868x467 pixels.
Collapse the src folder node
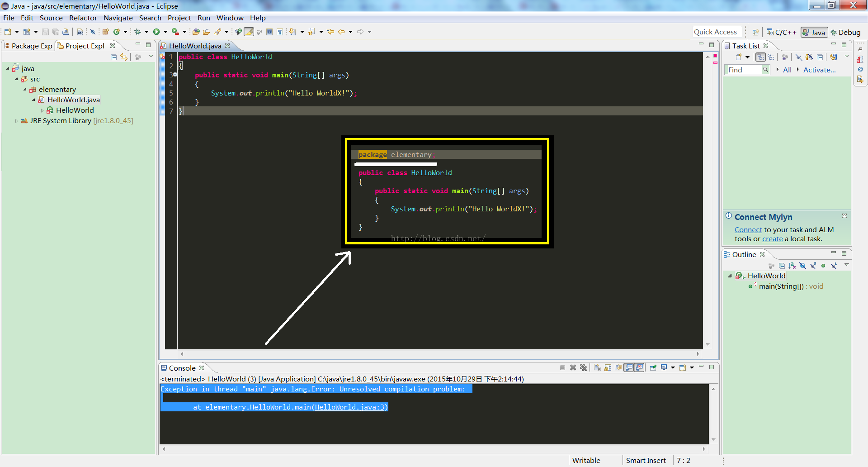16,79
